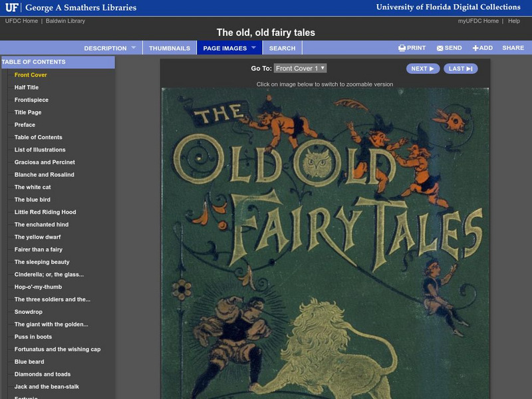Viewport: 532px width, 399px height.
Task: Open Fortunatus and the wishing cap
Action: 57,349
